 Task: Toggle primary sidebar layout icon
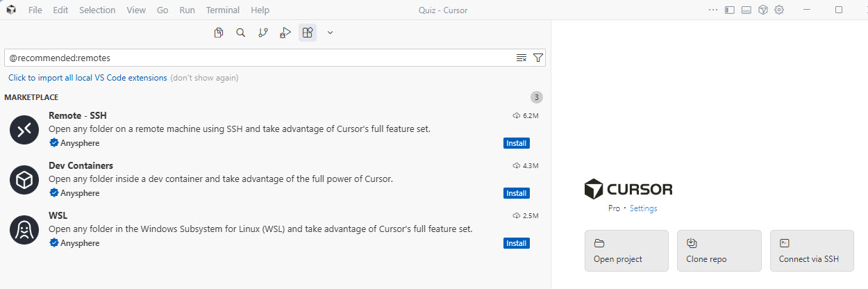pyautogui.click(x=729, y=10)
